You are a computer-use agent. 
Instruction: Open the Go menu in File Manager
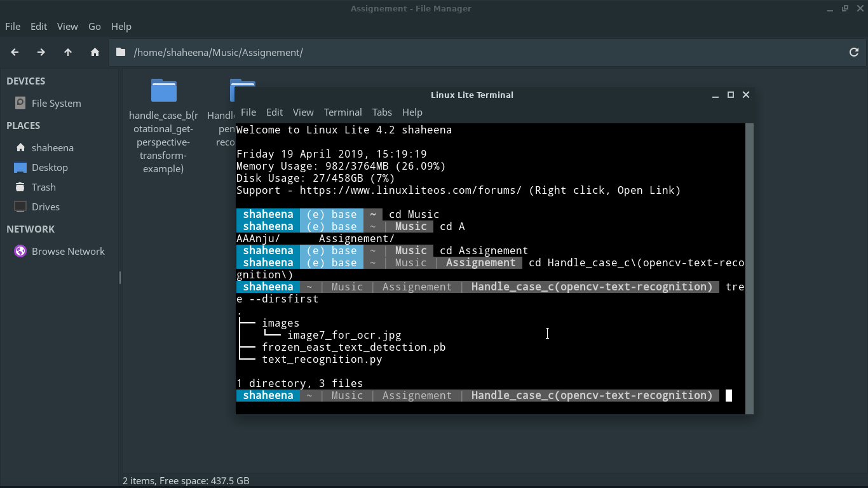pos(94,26)
